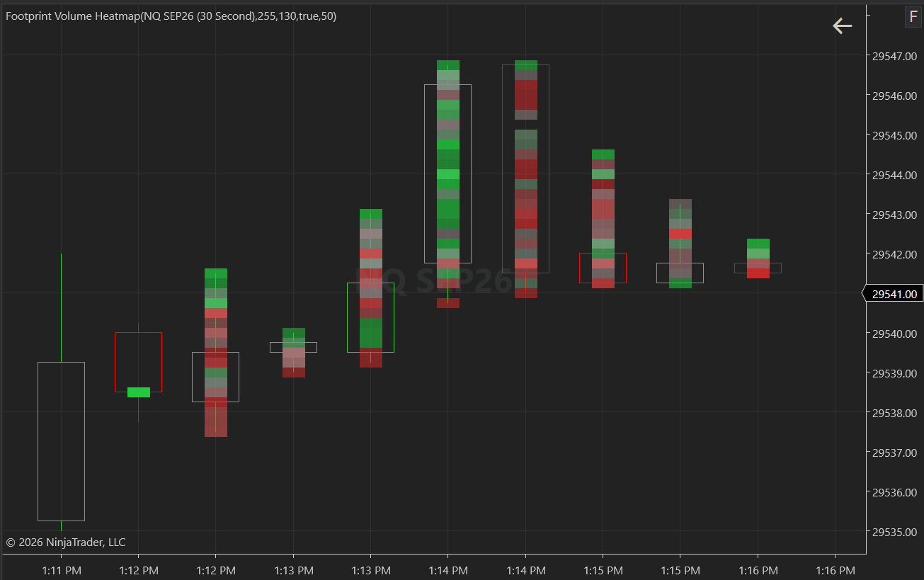The width and height of the screenshot is (924, 580).
Task: Click the 29542.00 price axis label
Action: pyautogui.click(x=895, y=254)
